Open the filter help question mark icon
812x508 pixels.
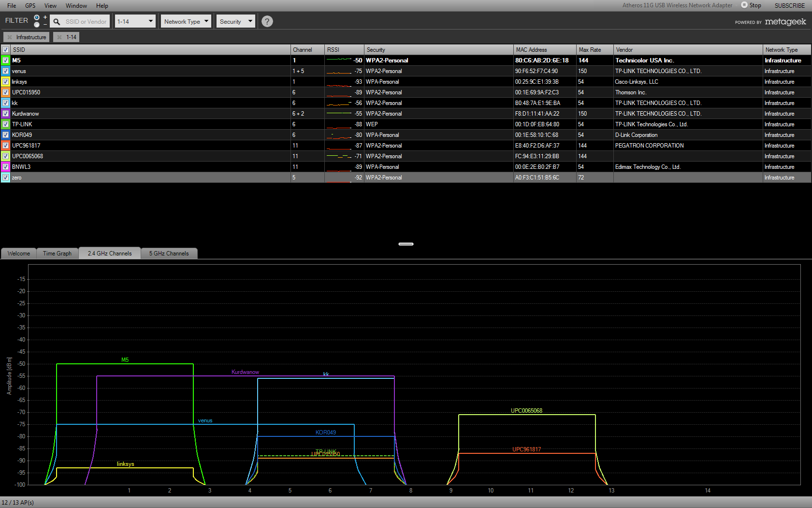267,21
